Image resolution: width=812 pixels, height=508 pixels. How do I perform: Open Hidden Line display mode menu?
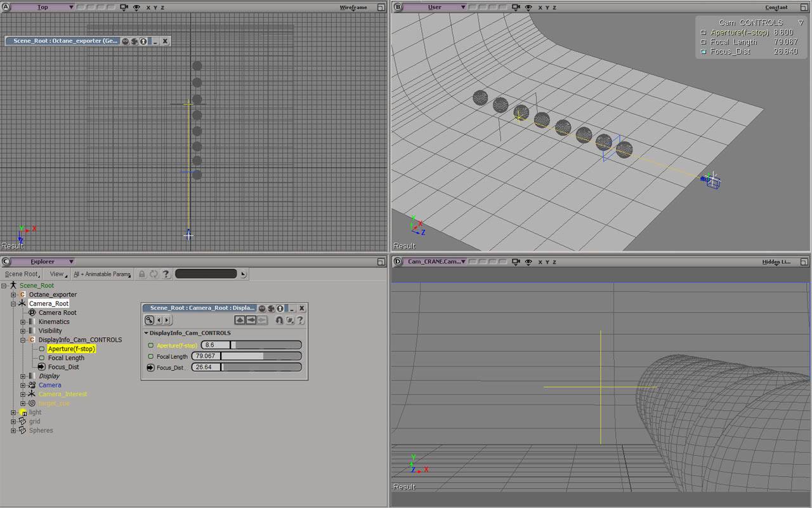tap(776, 262)
